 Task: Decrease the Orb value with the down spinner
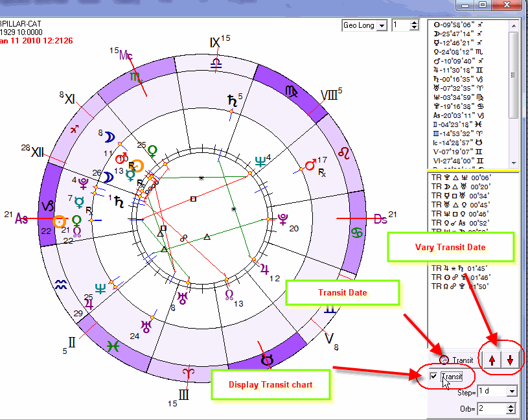click(x=512, y=412)
